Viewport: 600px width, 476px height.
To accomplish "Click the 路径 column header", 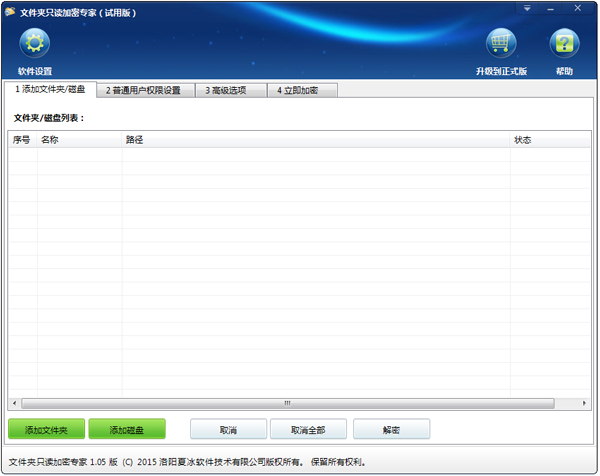I will pyautogui.click(x=316, y=140).
